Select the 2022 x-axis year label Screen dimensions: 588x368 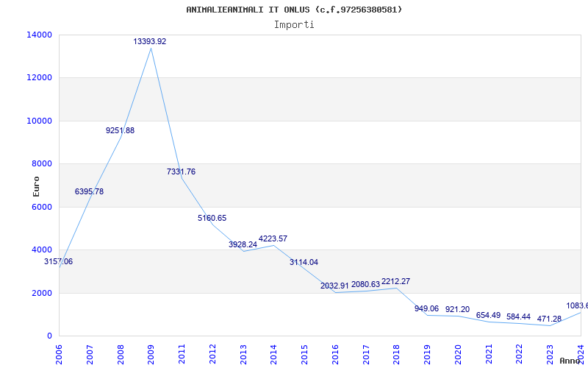(520, 355)
